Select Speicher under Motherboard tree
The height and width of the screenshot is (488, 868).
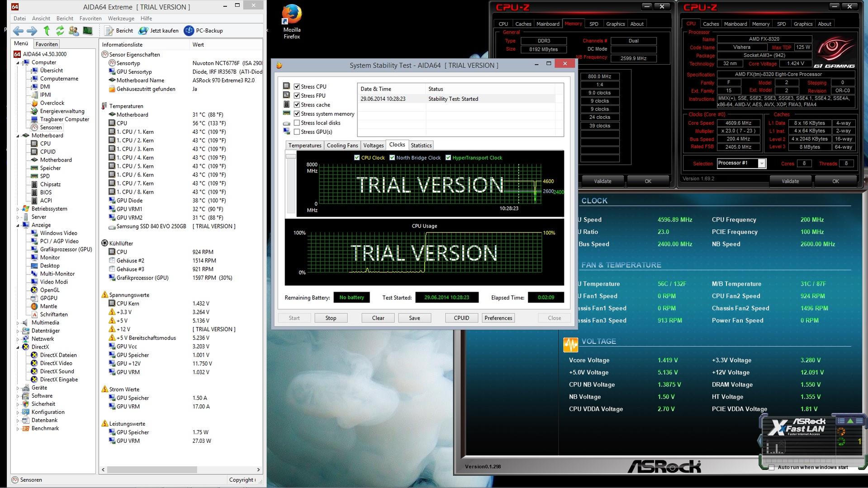click(50, 168)
